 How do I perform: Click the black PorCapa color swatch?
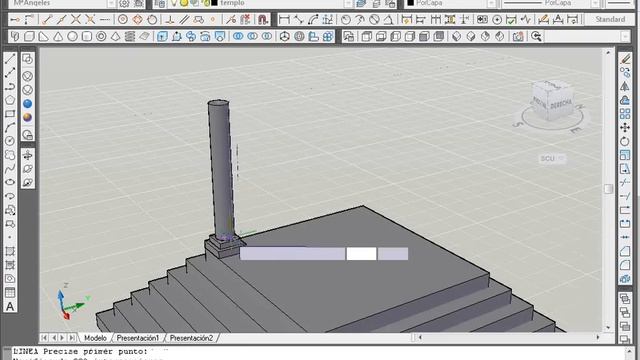point(411,3)
